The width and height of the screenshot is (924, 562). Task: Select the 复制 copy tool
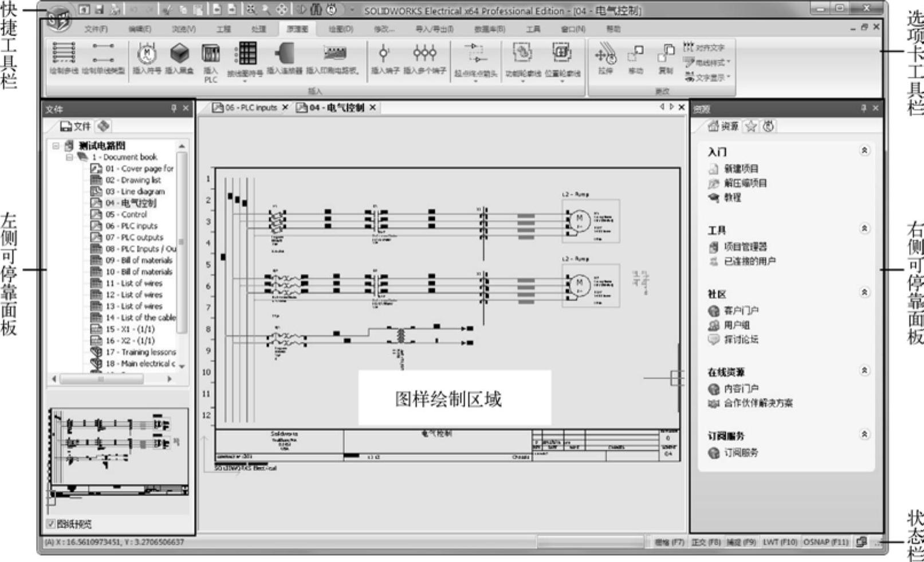pyautogui.click(x=666, y=60)
